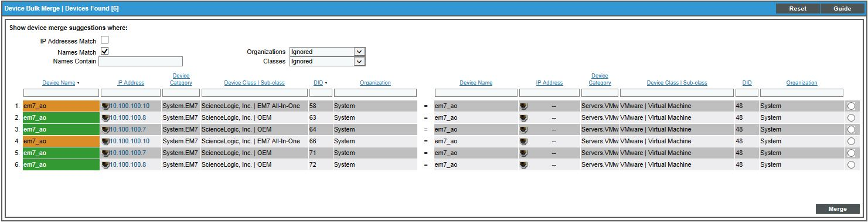868x222 pixels.
Task: Click row 3 VMware device icon on the right
Action: [523, 130]
